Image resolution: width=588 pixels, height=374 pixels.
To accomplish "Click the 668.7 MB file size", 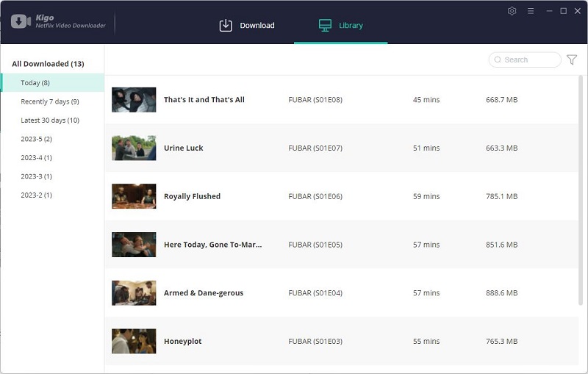I will [502, 100].
